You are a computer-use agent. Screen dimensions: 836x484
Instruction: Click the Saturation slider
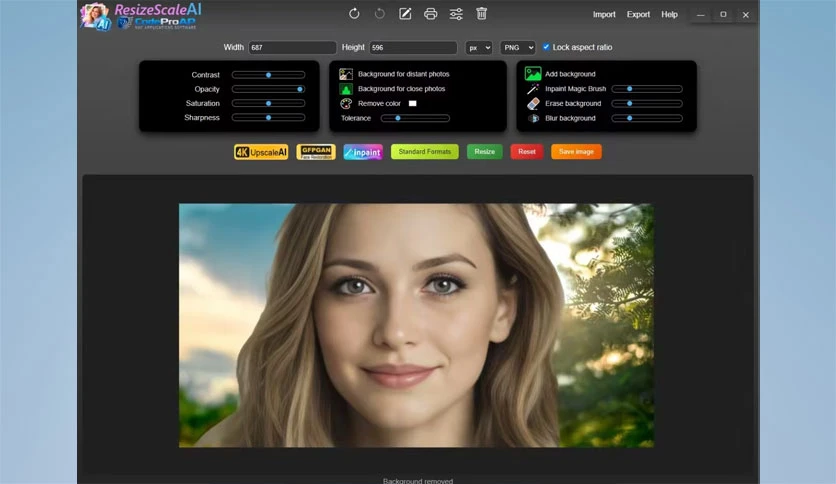268,103
